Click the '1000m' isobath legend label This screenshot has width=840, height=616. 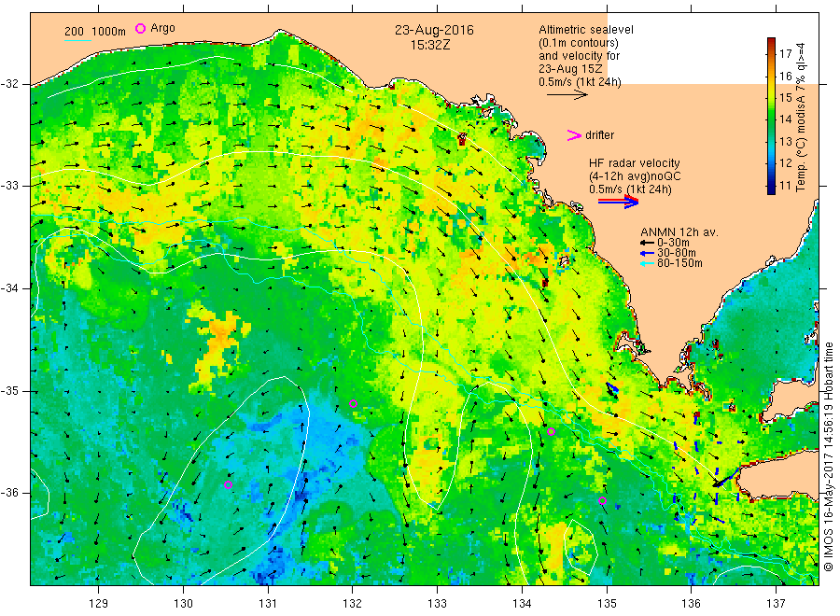pos(109,32)
